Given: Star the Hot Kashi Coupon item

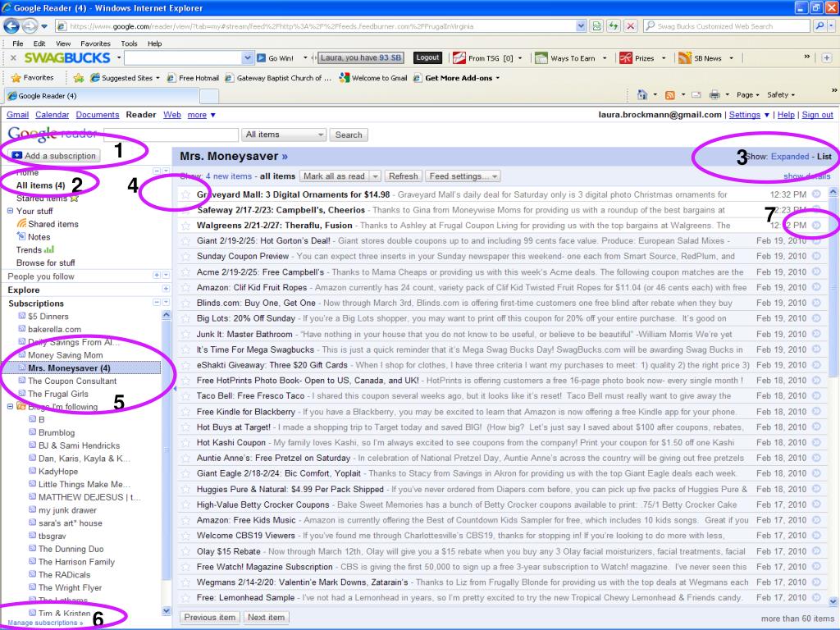Looking at the screenshot, I should point(185,443).
